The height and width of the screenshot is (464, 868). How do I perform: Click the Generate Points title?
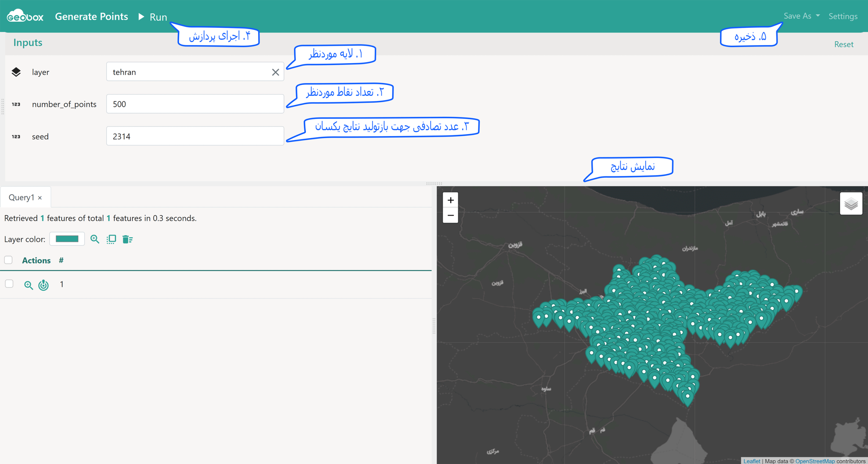(91, 16)
